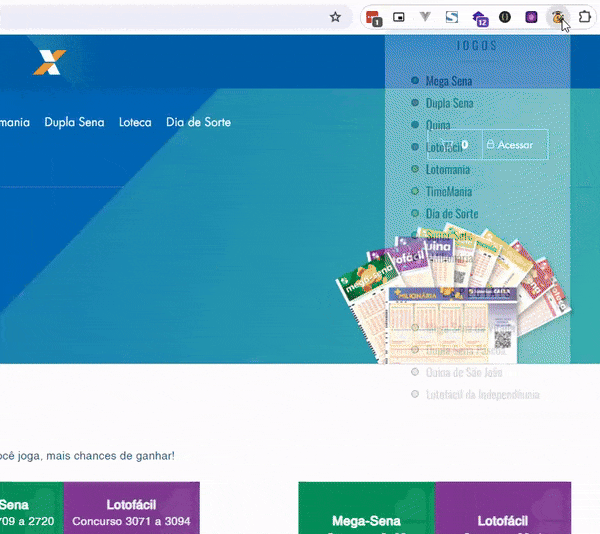
Task: Open the shopping cart showing 0
Action: coord(455,145)
